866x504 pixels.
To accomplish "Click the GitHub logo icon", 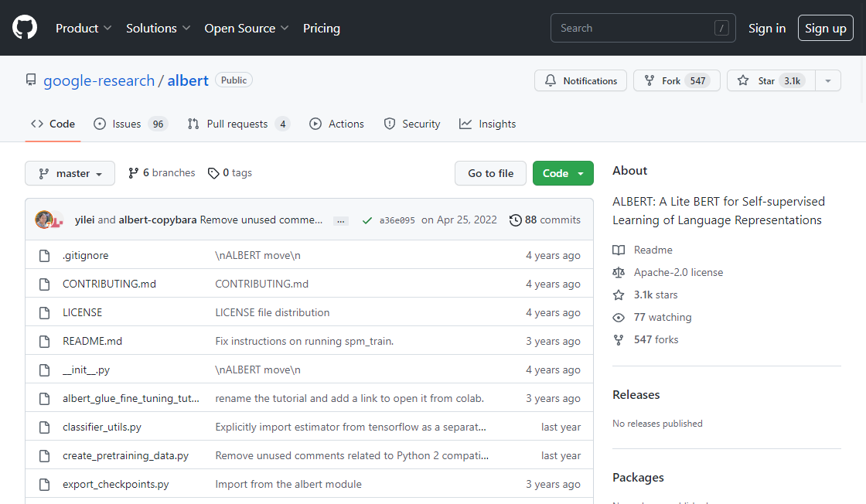I will click(x=25, y=28).
